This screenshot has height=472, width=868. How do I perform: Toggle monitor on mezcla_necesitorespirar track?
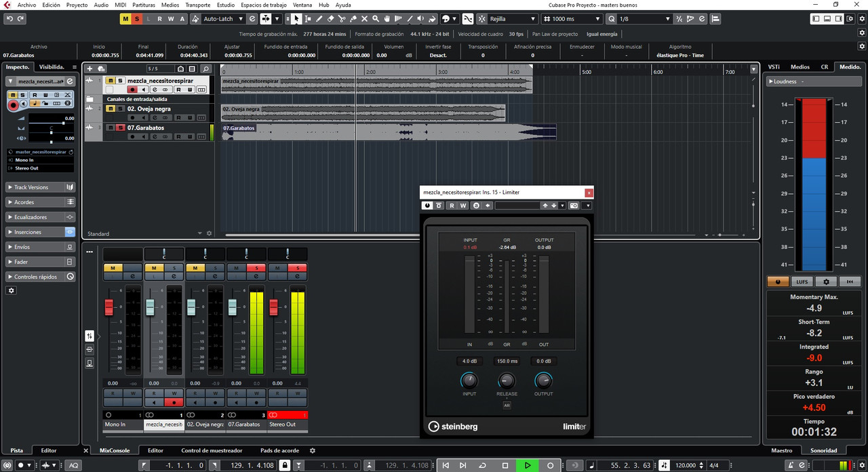pyautogui.click(x=144, y=90)
